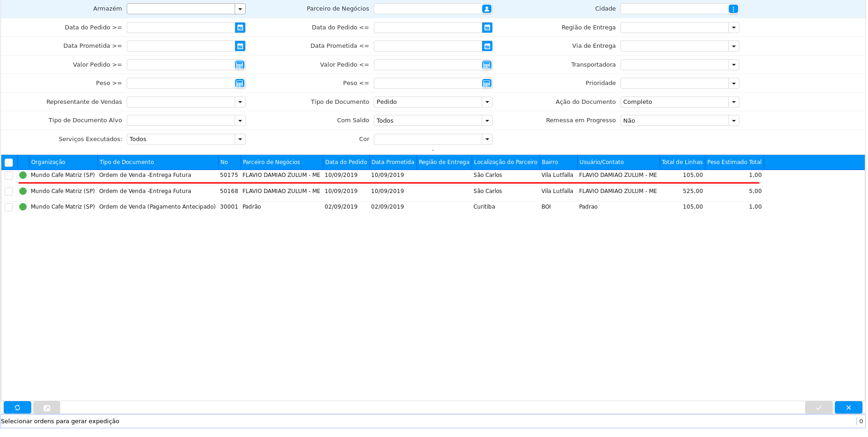Open the Tipo de Documento dropdown
Image resolution: width=868 pixels, height=437 pixels.
tap(487, 102)
